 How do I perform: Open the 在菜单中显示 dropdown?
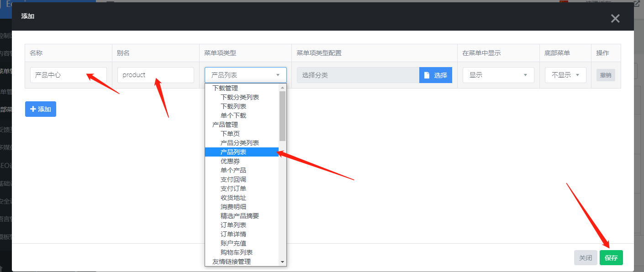(498, 75)
